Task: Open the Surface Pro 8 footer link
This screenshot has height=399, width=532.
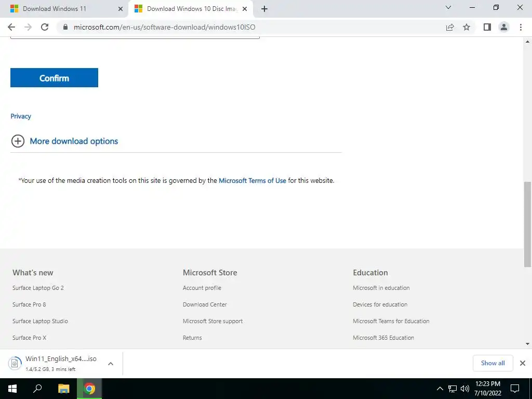Action: [29, 304]
